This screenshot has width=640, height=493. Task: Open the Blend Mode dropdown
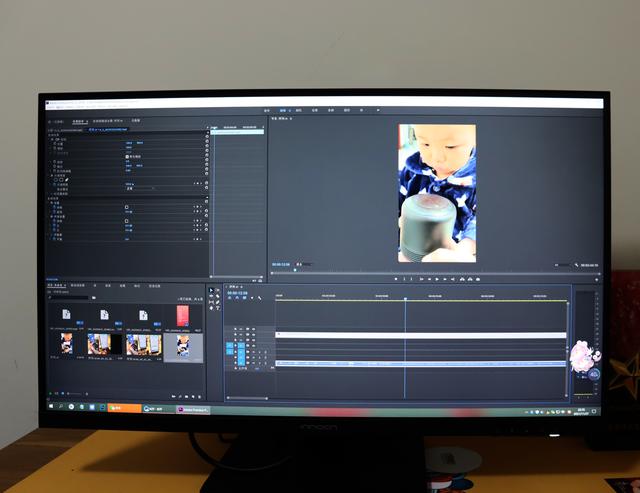[139, 189]
